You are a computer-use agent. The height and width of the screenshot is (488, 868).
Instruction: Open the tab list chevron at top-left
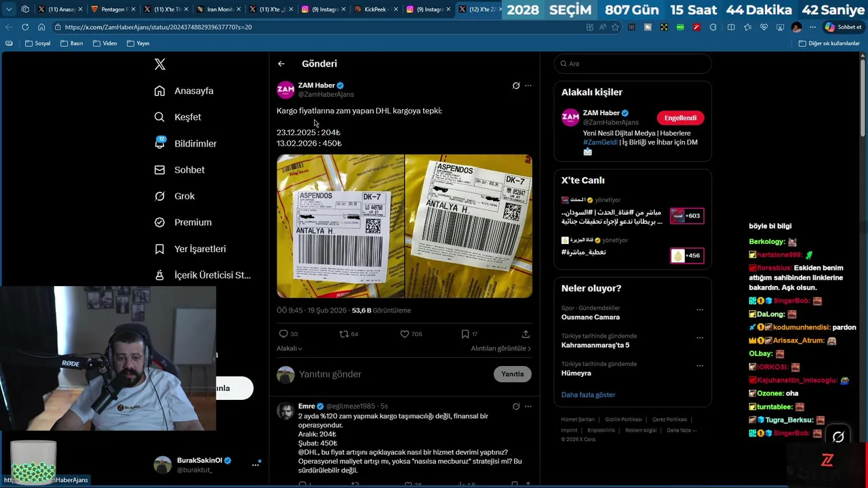point(9,9)
